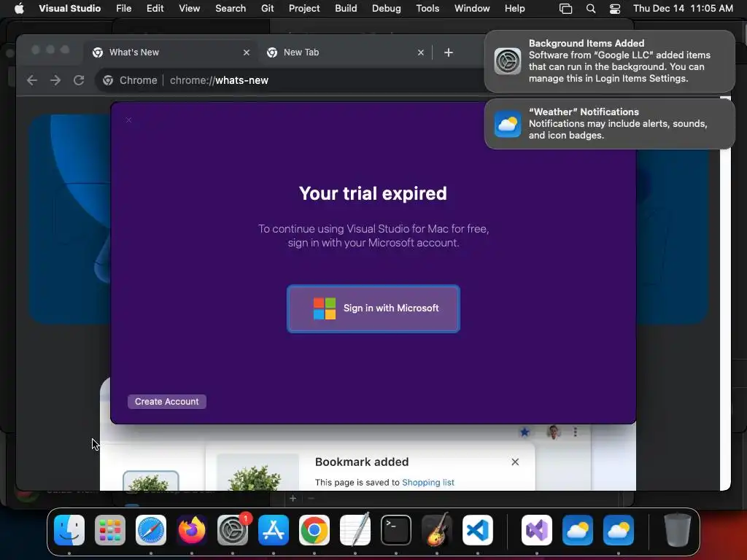Click the purple Visual Studio Dock icon
Screen dimensions: 747x560
[x=537, y=530]
